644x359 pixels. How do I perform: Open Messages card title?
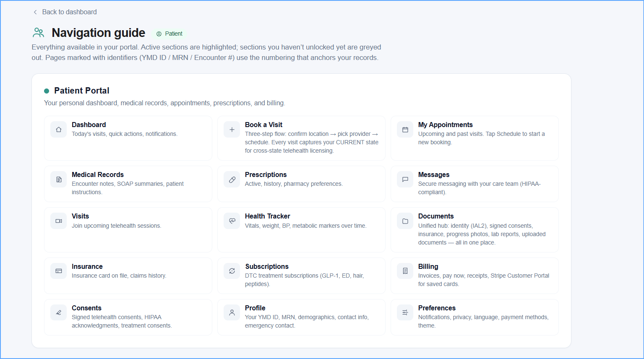pos(434,174)
